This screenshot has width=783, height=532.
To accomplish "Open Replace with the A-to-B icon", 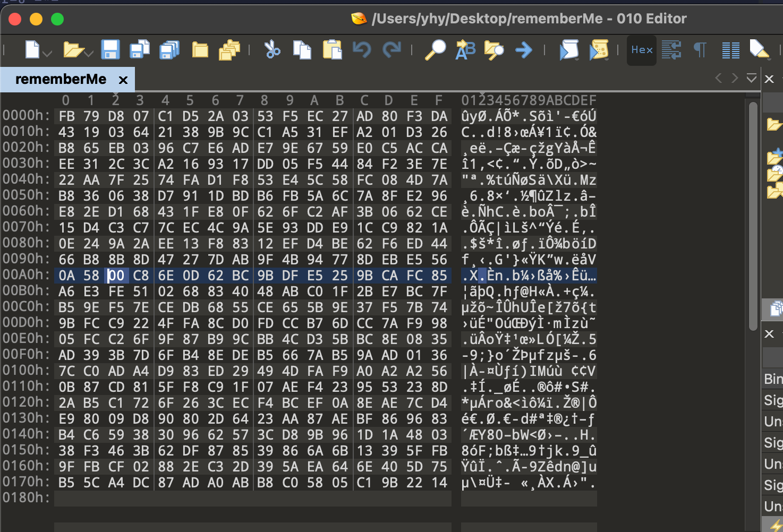I will [465, 50].
